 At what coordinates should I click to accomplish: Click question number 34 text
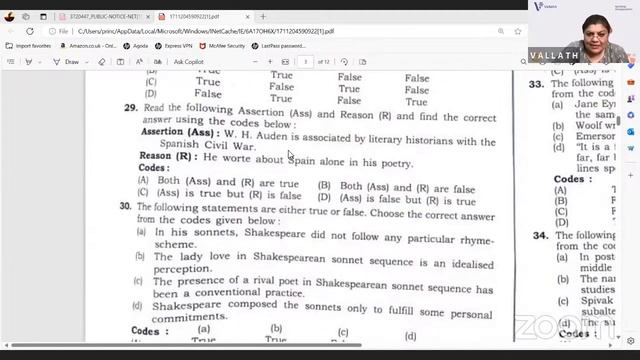540,236
